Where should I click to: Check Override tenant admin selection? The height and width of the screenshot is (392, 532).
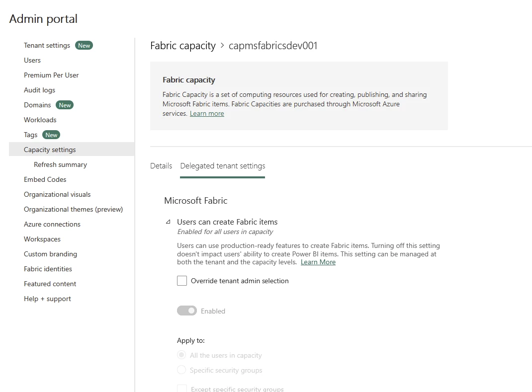click(x=182, y=281)
